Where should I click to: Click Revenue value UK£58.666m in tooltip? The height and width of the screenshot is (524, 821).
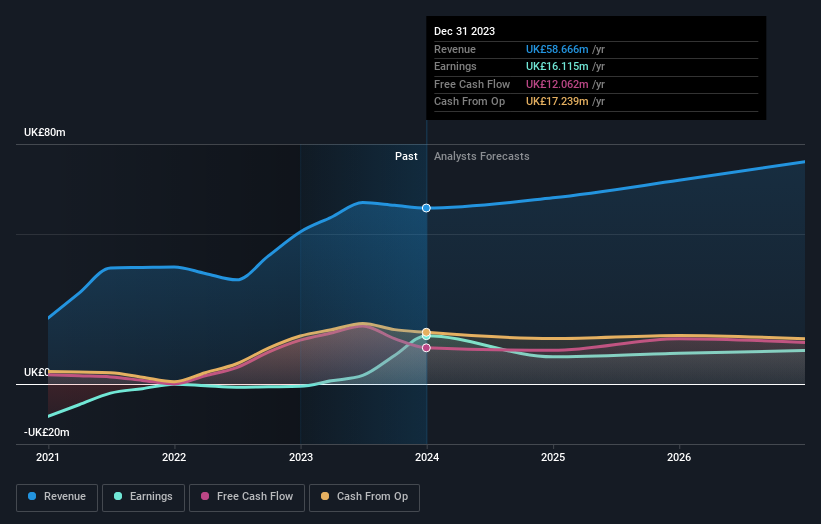[x=557, y=49]
